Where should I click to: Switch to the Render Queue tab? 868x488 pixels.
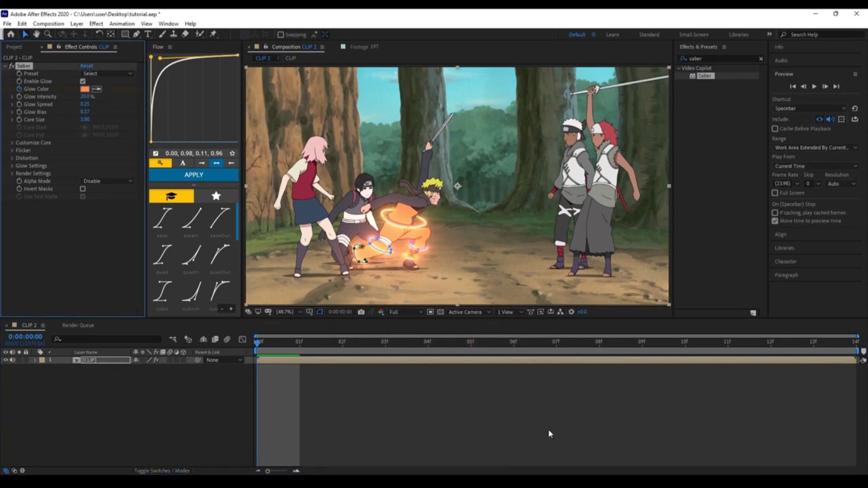click(x=78, y=325)
